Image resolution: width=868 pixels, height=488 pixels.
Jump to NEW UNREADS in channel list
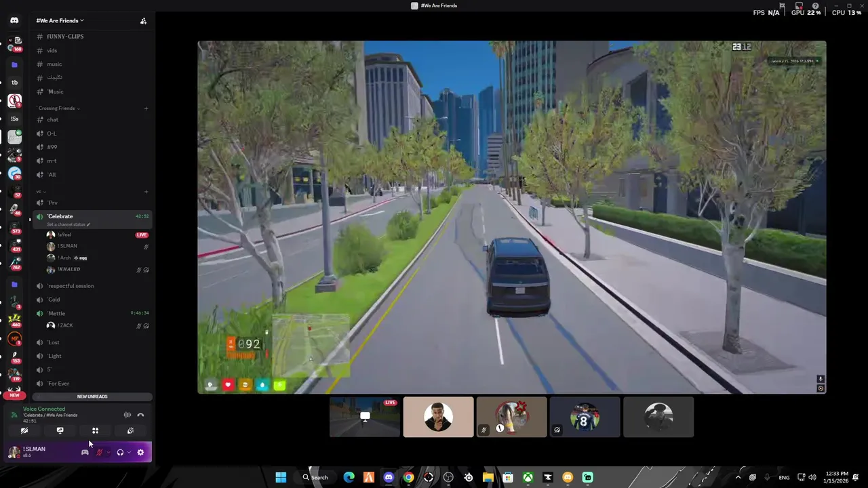pyautogui.click(x=92, y=396)
